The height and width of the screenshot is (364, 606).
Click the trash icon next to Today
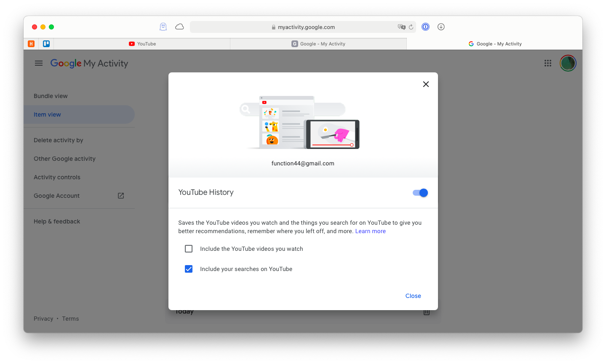click(x=426, y=311)
